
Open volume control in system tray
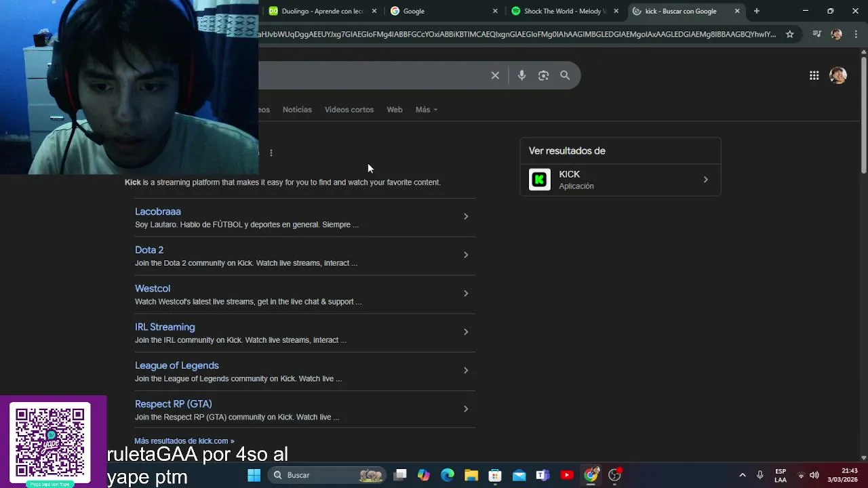click(x=814, y=475)
